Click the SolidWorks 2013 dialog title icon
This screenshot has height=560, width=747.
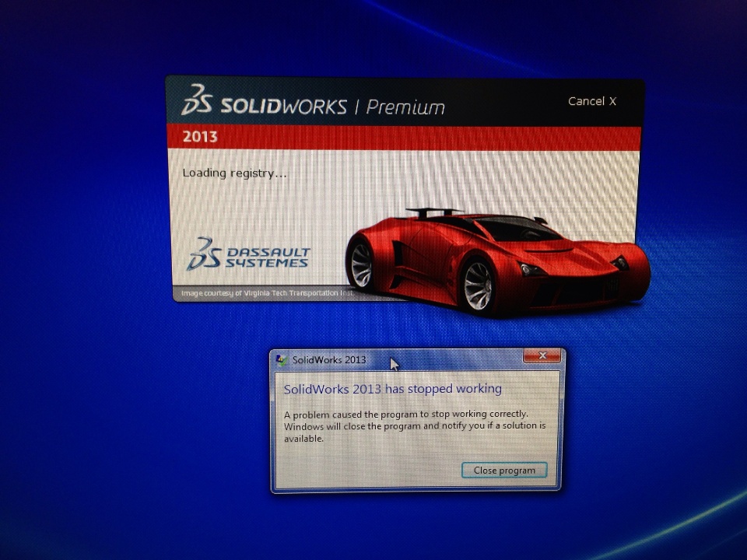pyautogui.click(x=282, y=360)
